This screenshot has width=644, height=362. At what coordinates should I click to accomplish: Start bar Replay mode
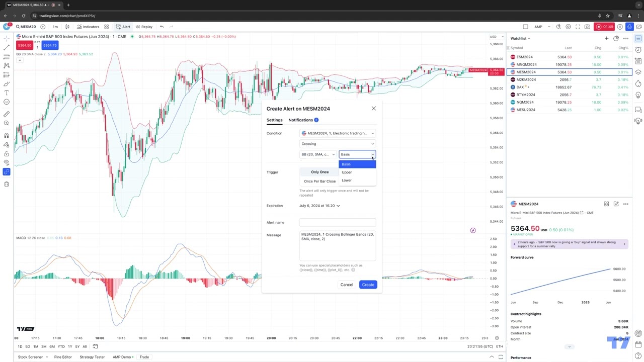point(144,27)
